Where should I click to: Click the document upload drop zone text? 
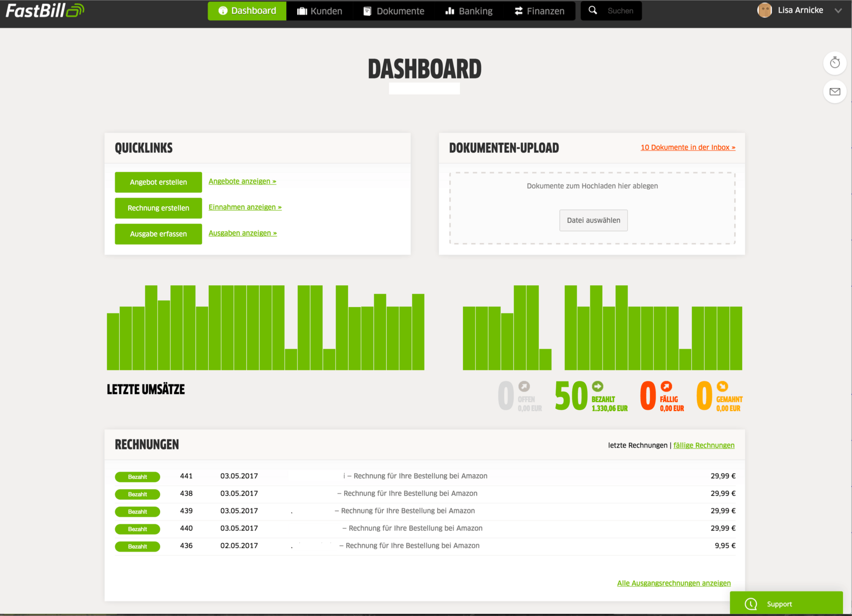[592, 186]
